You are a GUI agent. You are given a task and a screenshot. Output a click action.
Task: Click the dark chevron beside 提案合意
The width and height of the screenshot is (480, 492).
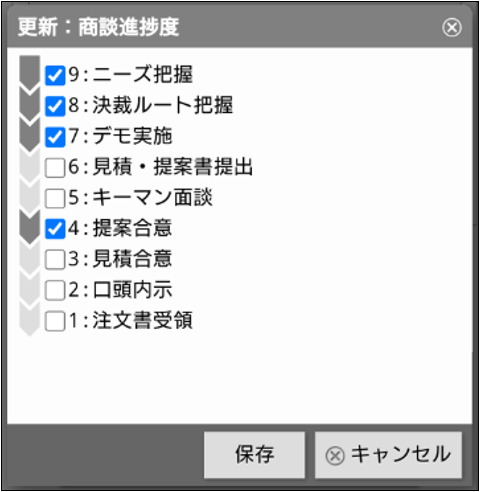tap(30, 229)
